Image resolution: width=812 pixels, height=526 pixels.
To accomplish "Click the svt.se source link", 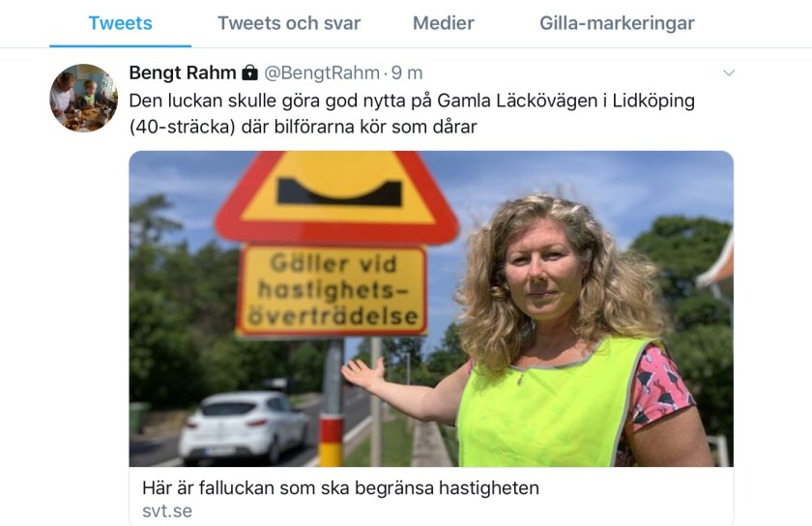I will coord(167,511).
